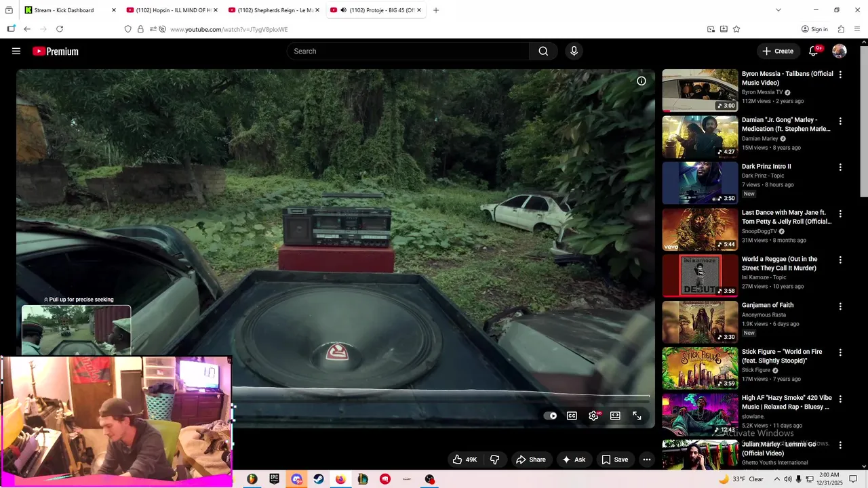Open the account avatar menu
The height and width of the screenshot is (488, 868).
click(x=840, y=51)
